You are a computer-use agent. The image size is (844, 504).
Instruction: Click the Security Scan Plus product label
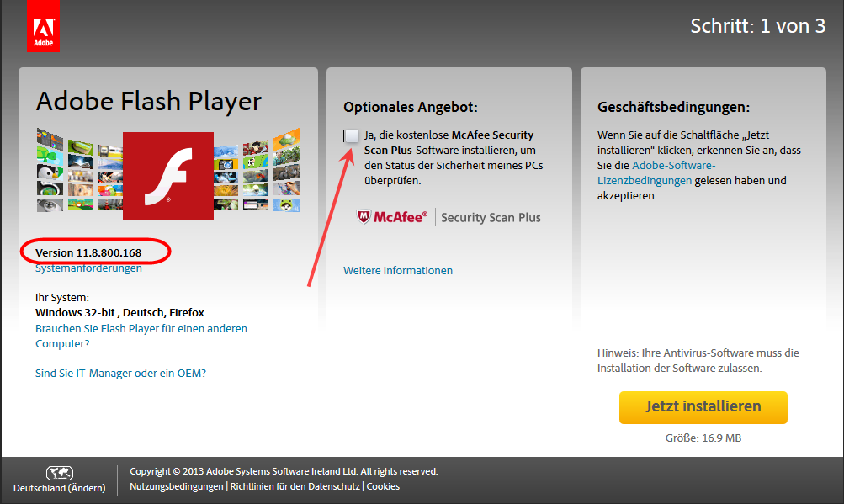coord(491,218)
